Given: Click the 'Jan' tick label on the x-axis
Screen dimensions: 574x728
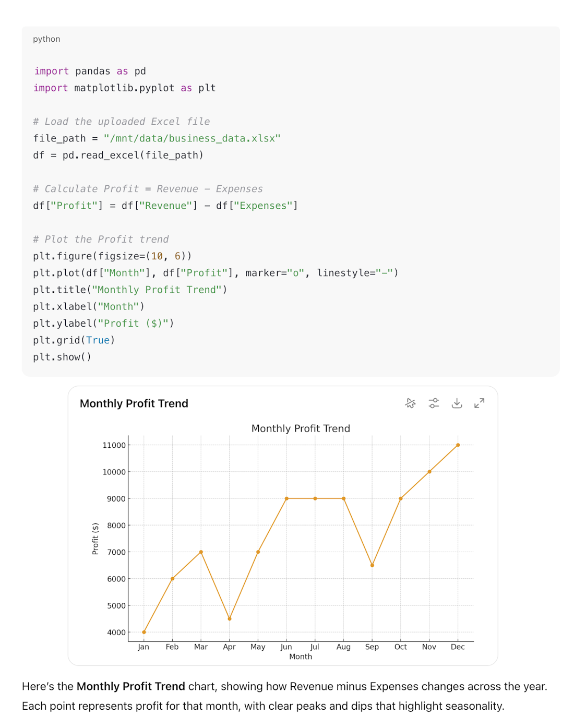Looking at the screenshot, I should coord(143,647).
